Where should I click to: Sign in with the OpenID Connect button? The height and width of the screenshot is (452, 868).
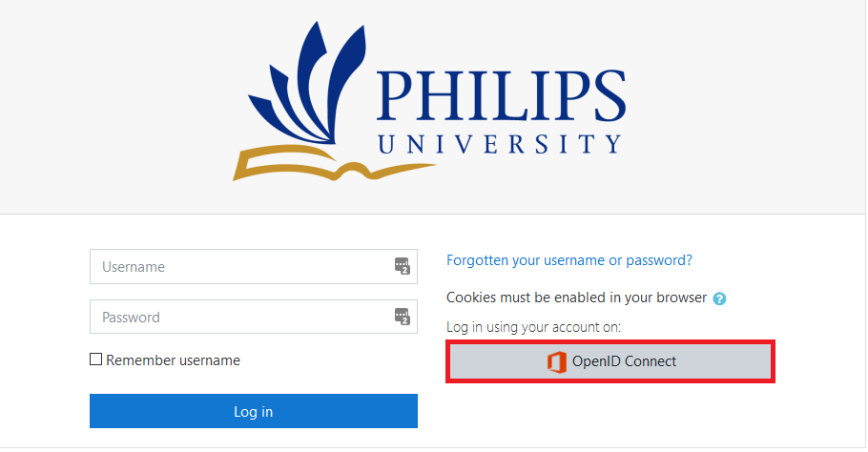[610, 361]
